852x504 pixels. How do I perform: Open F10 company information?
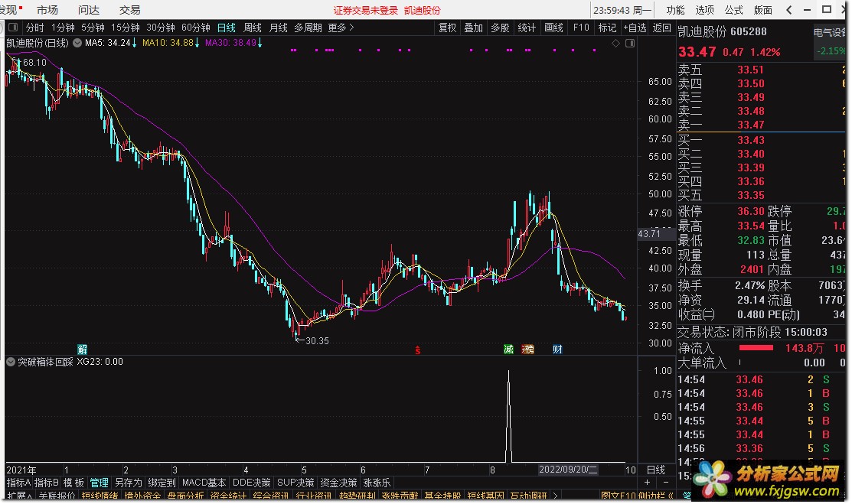pyautogui.click(x=581, y=28)
